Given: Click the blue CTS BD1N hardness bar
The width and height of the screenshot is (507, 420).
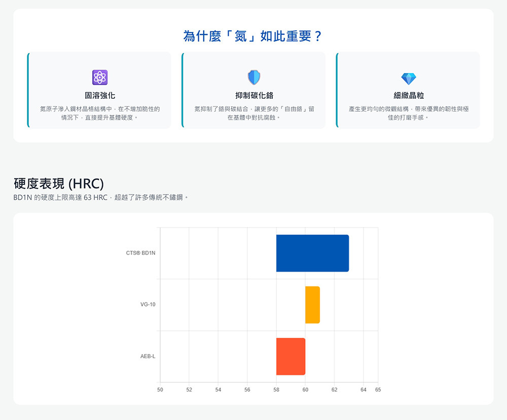Looking at the screenshot, I should coord(312,253).
